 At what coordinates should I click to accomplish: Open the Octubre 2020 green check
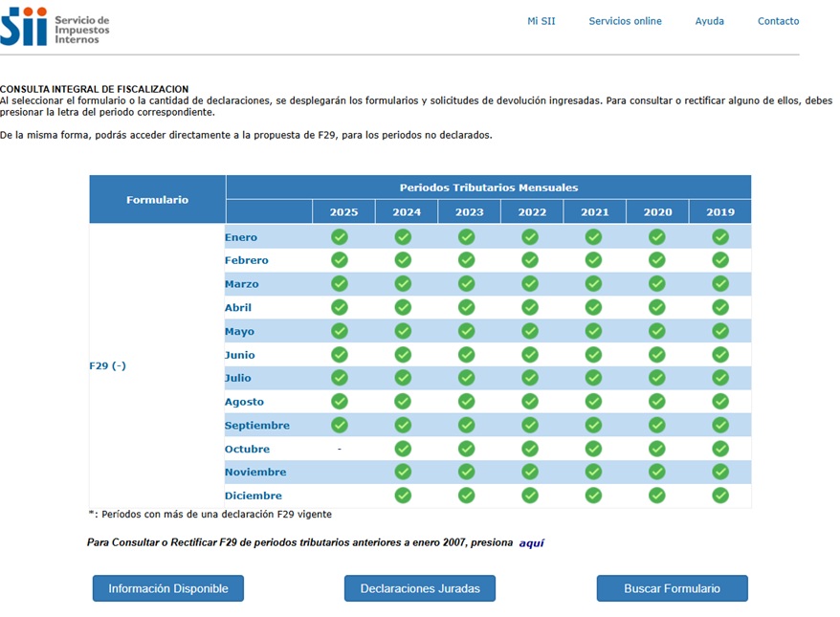[x=656, y=449]
